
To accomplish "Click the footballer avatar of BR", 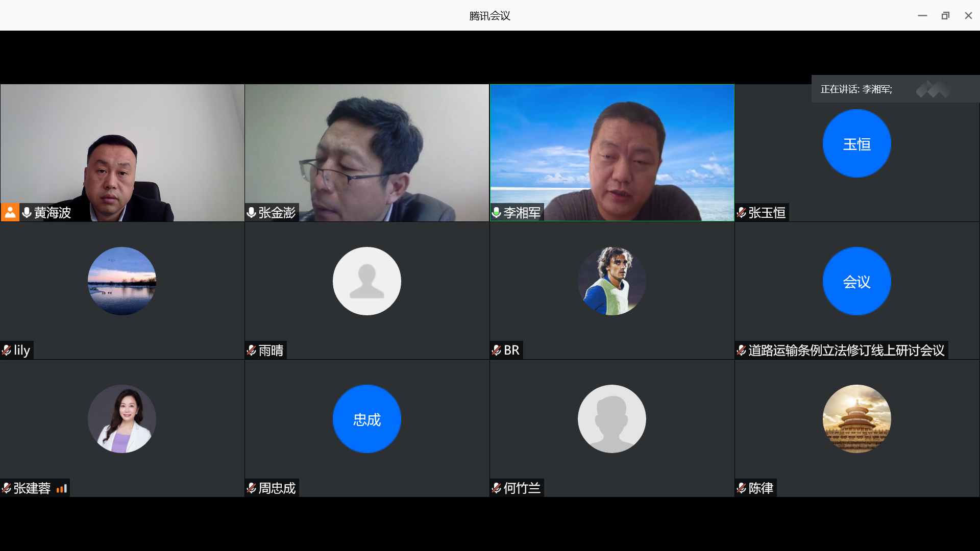I will point(611,281).
